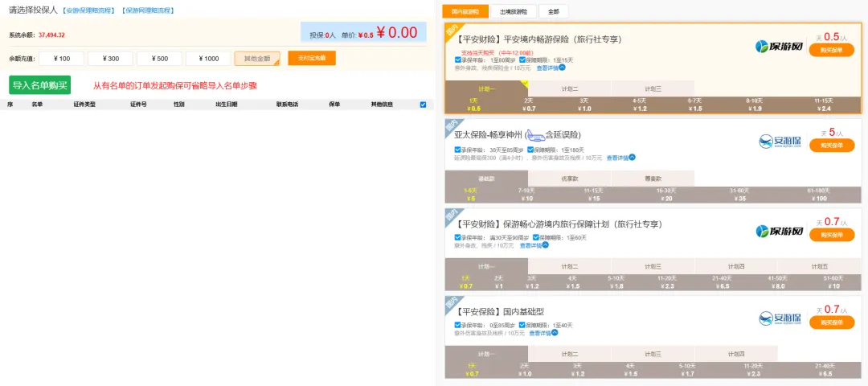Screen dimensions: 868x386
Task: Select the 7-10天 ¥10 price in 亚太保险
Action: pos(526,195)
